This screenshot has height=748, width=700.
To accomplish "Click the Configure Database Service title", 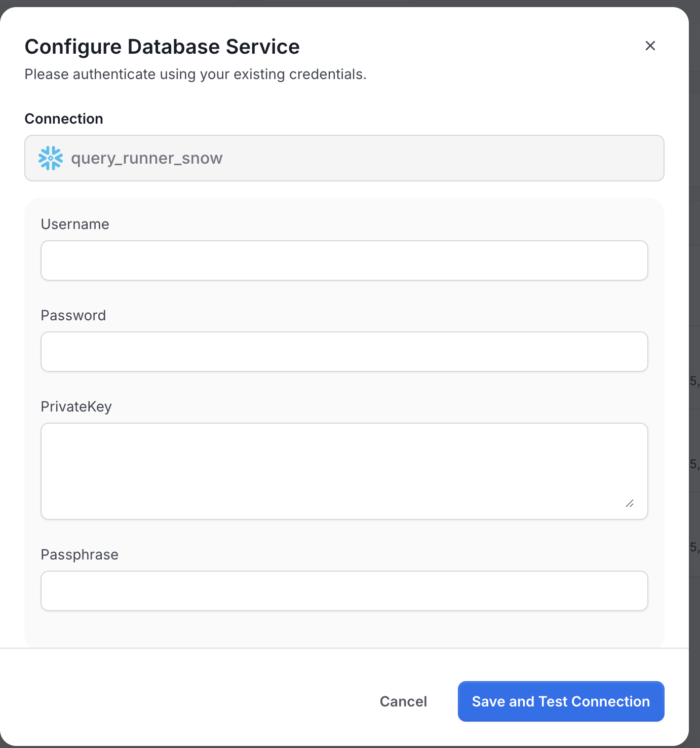I will (x=162, y=46).
